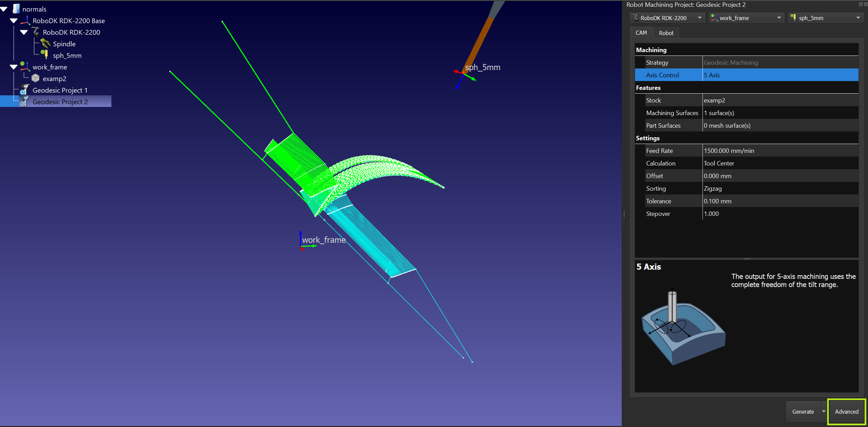Click the Geodesic Project 1 machining icon
The height and width of the screenshot is (427, 868).
coord(24,90)
